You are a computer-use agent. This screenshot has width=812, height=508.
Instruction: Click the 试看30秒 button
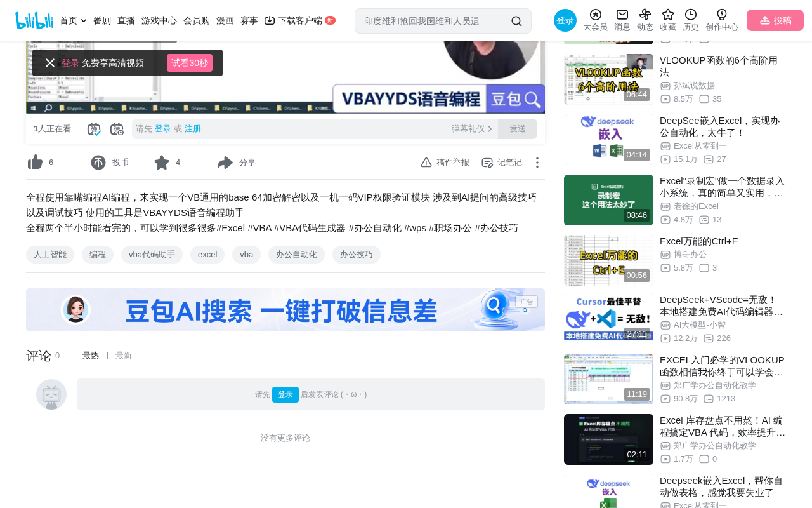click(190, 63)
